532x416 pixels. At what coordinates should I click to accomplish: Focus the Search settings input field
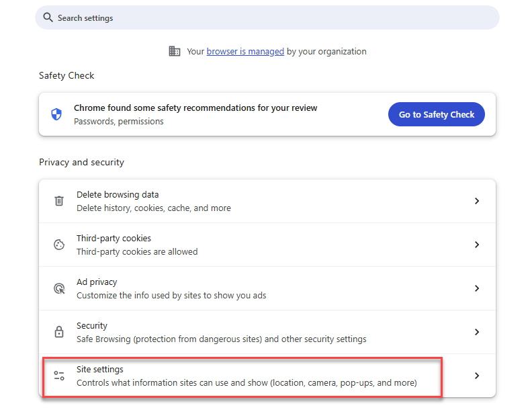(x=269, y=18)
